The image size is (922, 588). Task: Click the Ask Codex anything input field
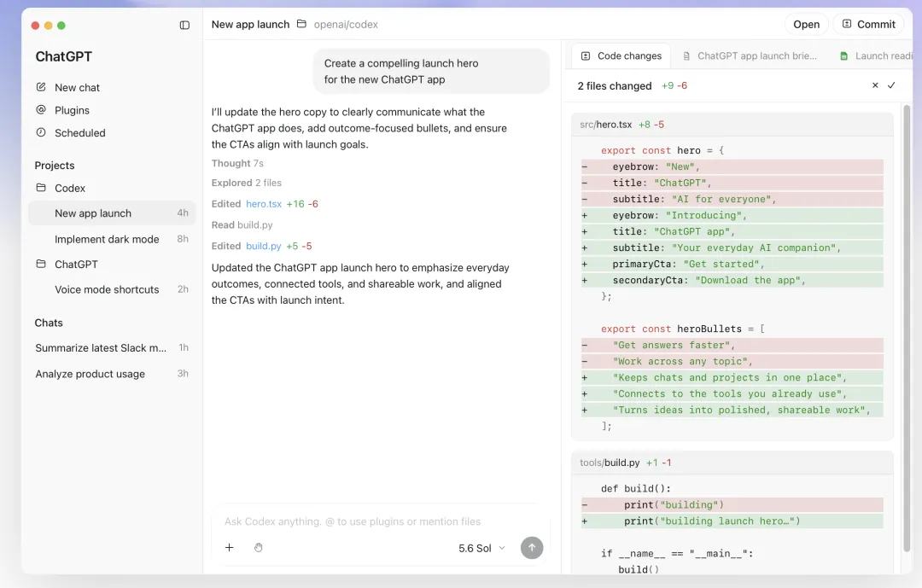(x=379, y=521)
